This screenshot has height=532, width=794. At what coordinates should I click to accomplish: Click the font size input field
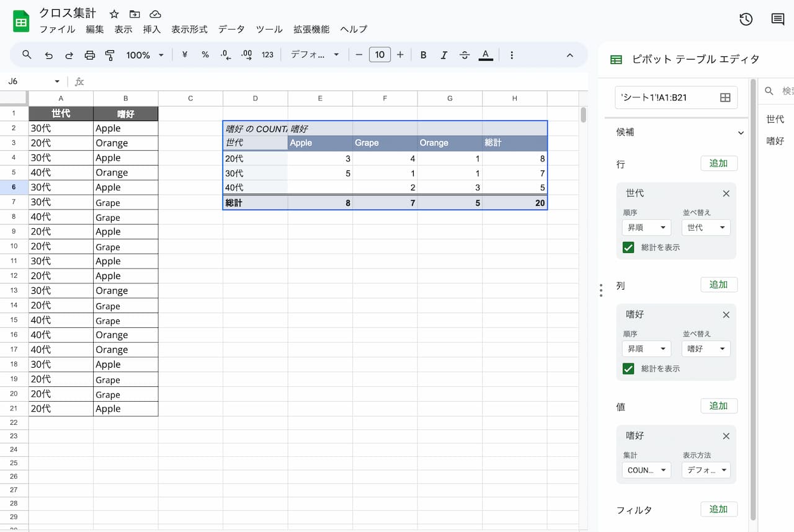[380, 55]
